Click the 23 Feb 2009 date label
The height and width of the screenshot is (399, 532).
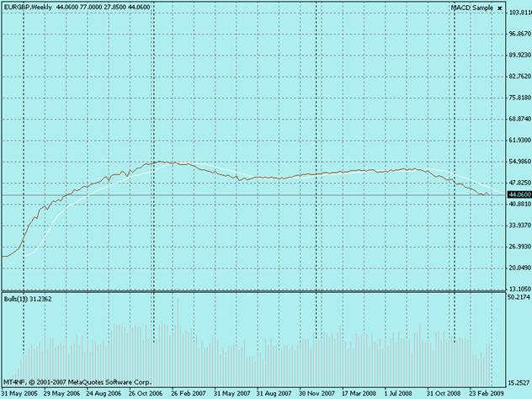(487, 393)
